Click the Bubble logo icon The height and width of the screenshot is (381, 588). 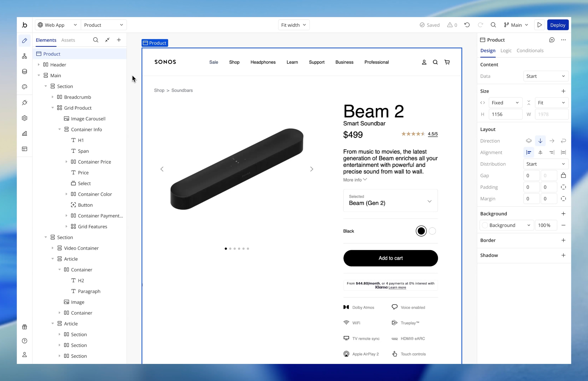pos(24,25)
